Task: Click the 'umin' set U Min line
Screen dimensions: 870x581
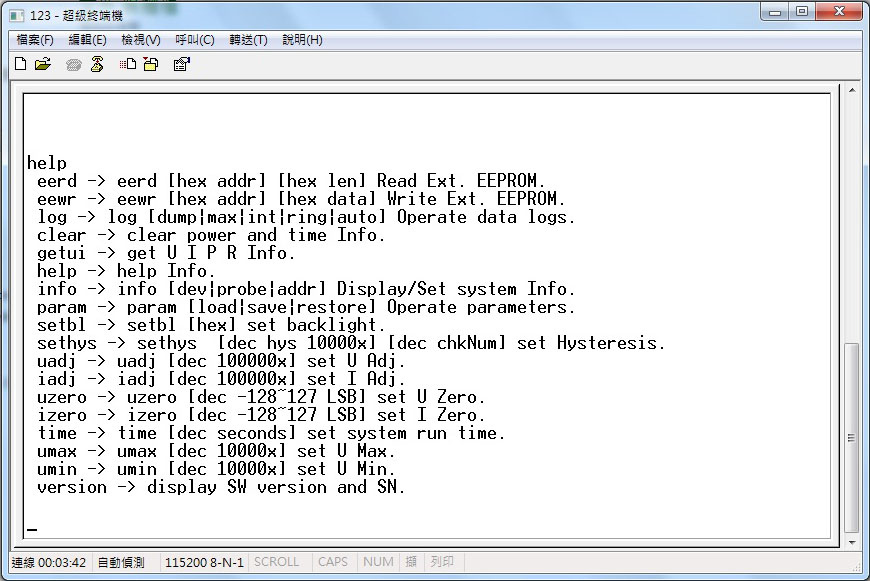Action: [216, 469]
